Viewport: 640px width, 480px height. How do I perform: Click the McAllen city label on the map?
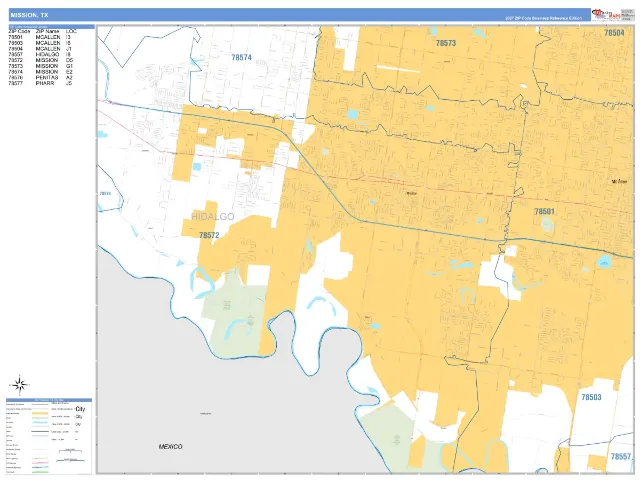pos(619,181)
